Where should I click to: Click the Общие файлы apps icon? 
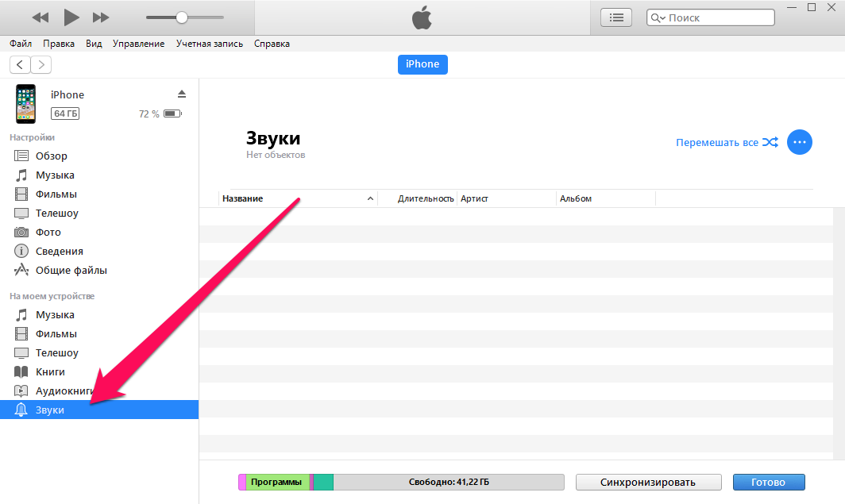(21, 270)
